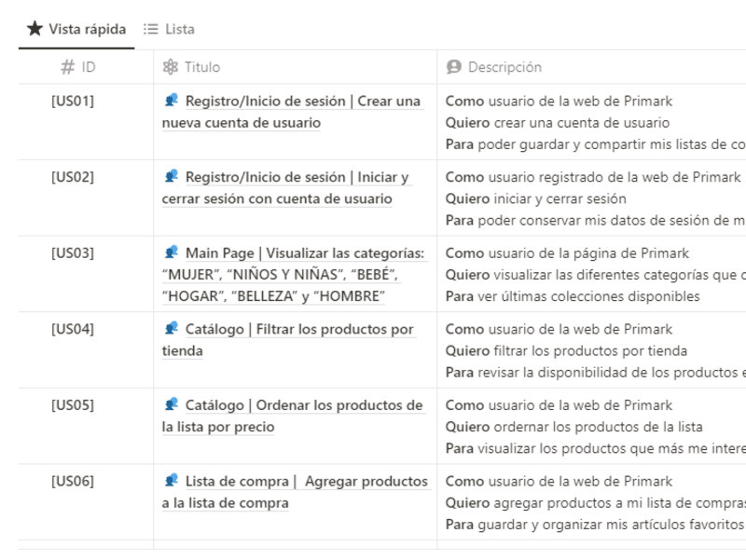Click the person icon in Descripción header
The width and height of the screenshot is (746, 560).
coord(454,67)
